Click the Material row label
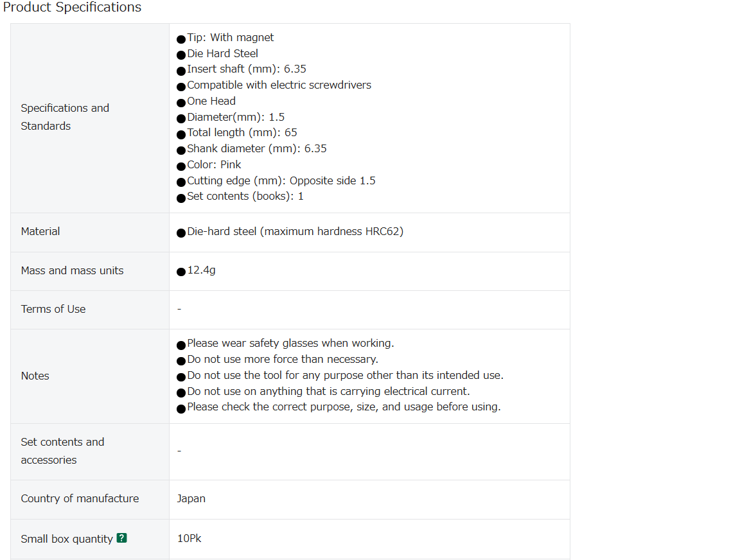Screen dimensions: 740x560 click(x=40, y=232)
